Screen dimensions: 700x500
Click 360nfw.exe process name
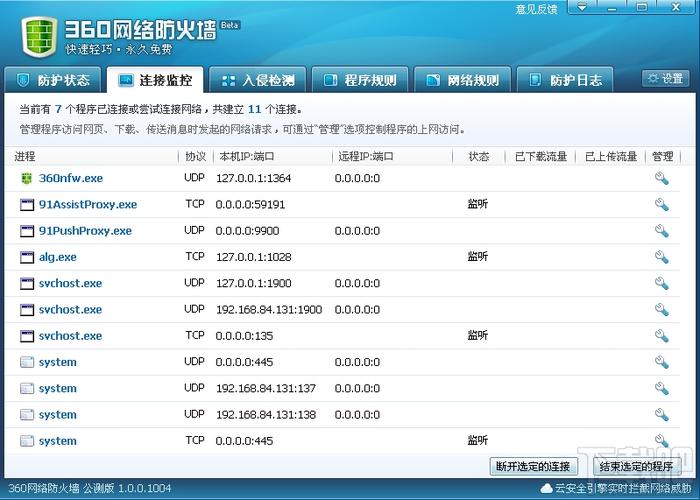pos(71,178)
